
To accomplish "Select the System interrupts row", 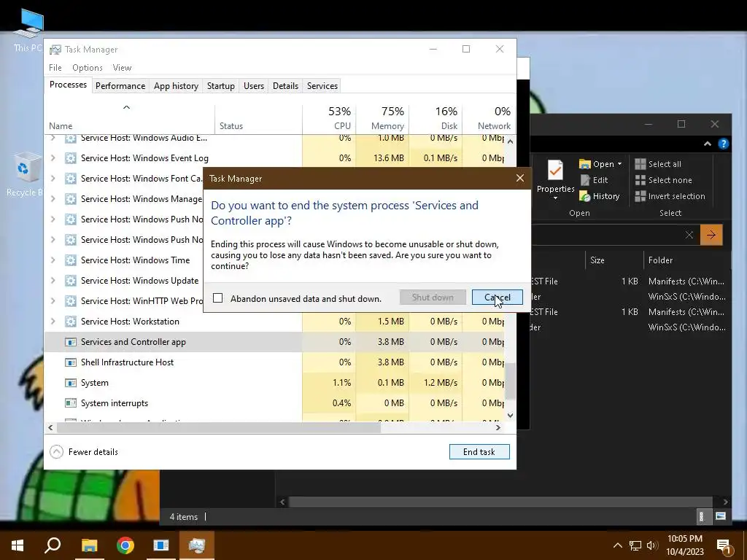I will pos(274,403).
